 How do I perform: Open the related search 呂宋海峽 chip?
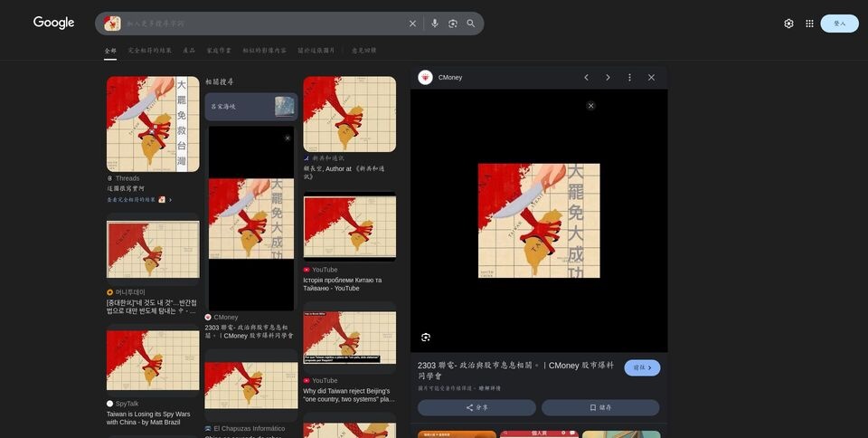click(x=251, y=106)
